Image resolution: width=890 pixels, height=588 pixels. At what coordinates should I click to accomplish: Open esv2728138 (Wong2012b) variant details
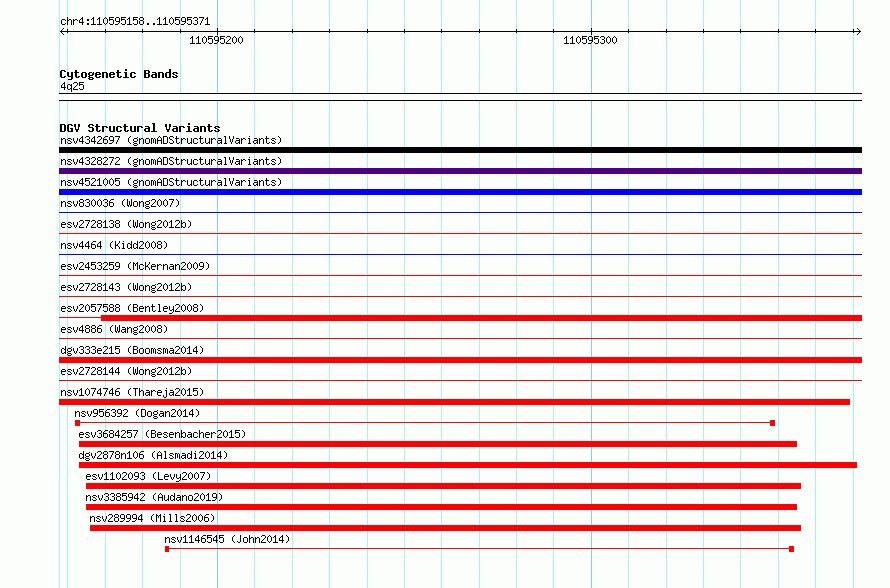coord(126,224)
